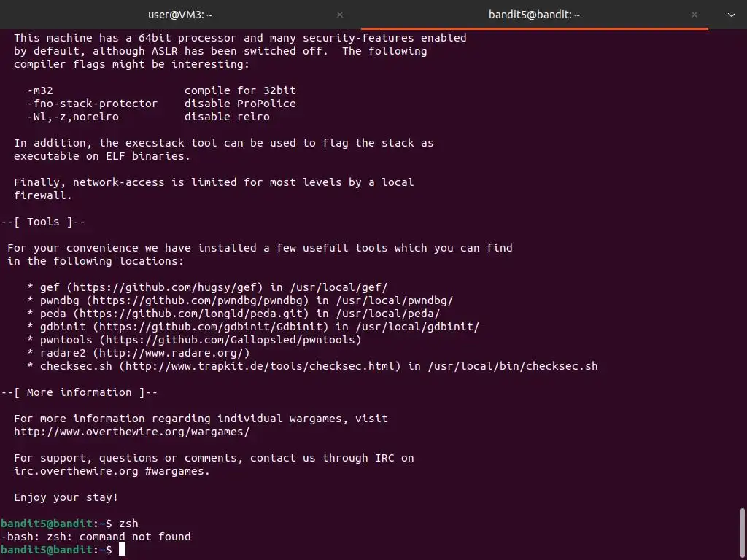Viewport: 747px width, 560px height.
Task: Click the terminal vertical scrollbar thumb
Action: (743, 532)
